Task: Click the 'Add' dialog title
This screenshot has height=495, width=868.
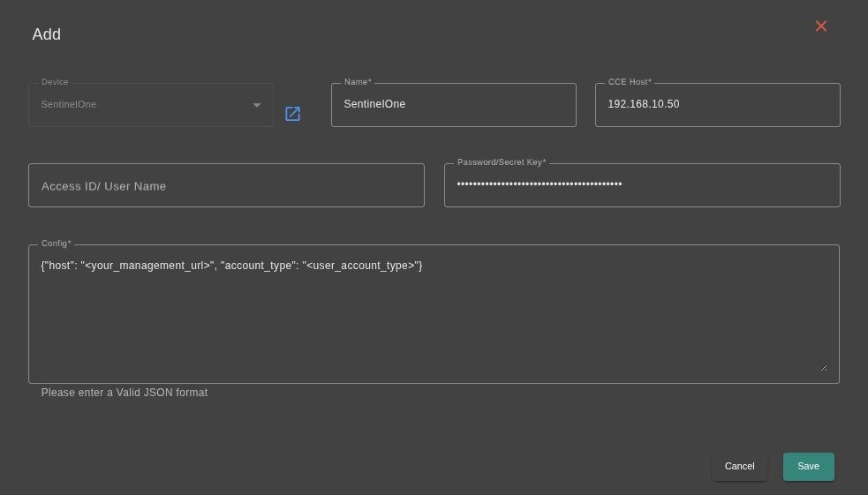Action: pyautogui.click(x=47, y=34)
